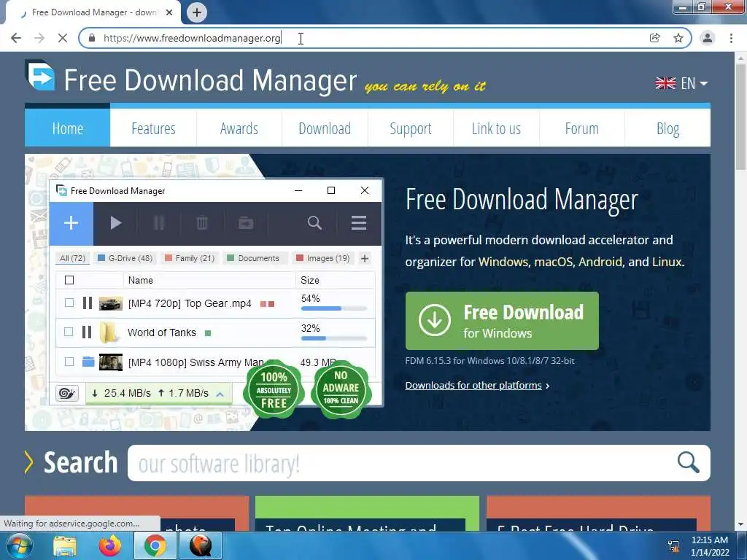The height and width of the screenshot is (560, 747).
Task: Open a new tab with plus button
Action: click(x=197, y=12)
